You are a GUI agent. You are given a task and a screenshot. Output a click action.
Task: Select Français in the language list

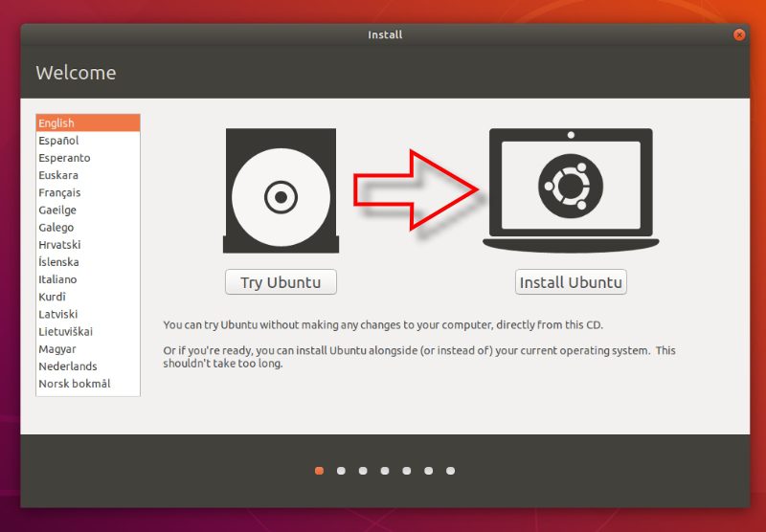click(88, 192)
